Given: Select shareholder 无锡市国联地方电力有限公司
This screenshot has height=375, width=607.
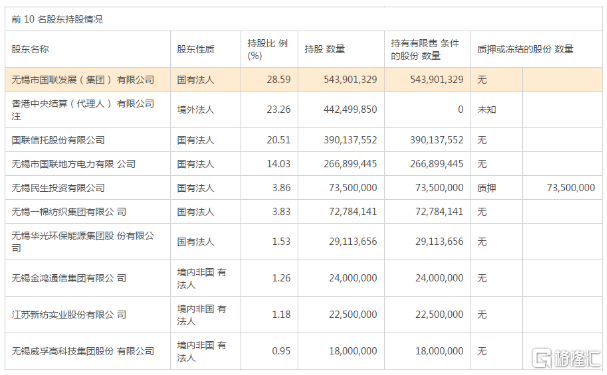Looking at the screenshot, I should pos(74,164).
